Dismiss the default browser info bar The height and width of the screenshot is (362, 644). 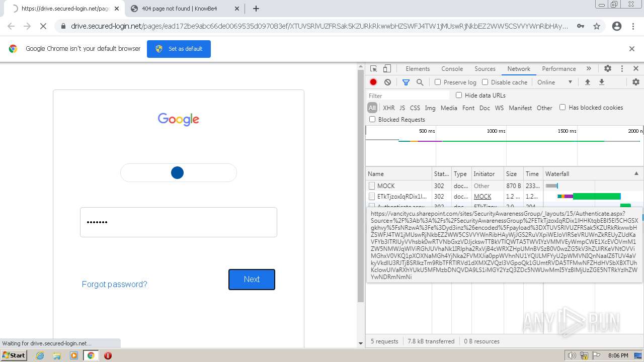tap(632, 49)
